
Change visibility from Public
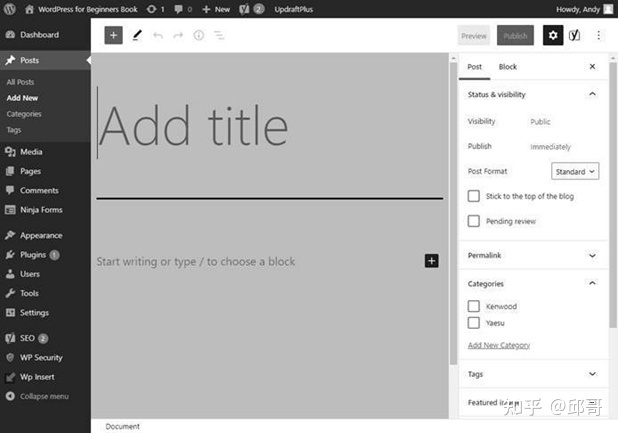pos(540,122)
